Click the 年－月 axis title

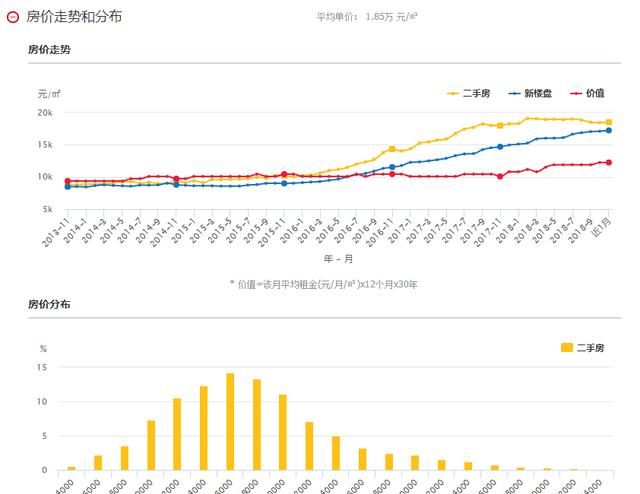338,259
